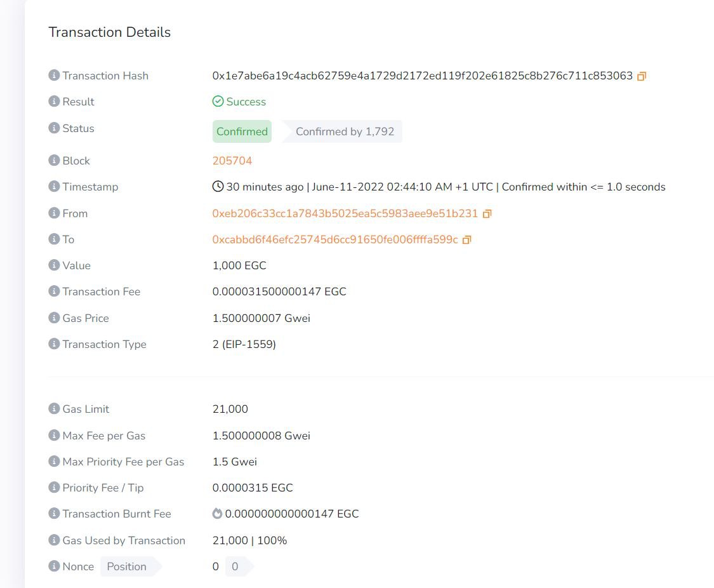Click the Confirmed status badge

(242, 131)
